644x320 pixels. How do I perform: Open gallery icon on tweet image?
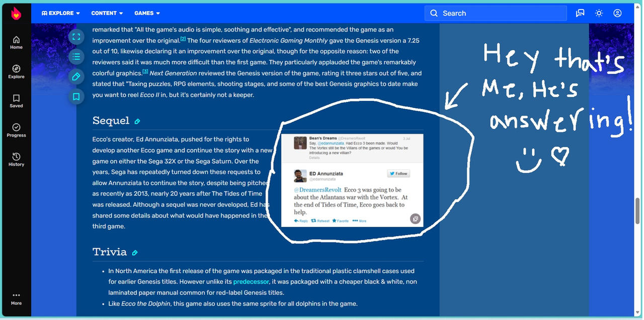[x=415, y=219]
